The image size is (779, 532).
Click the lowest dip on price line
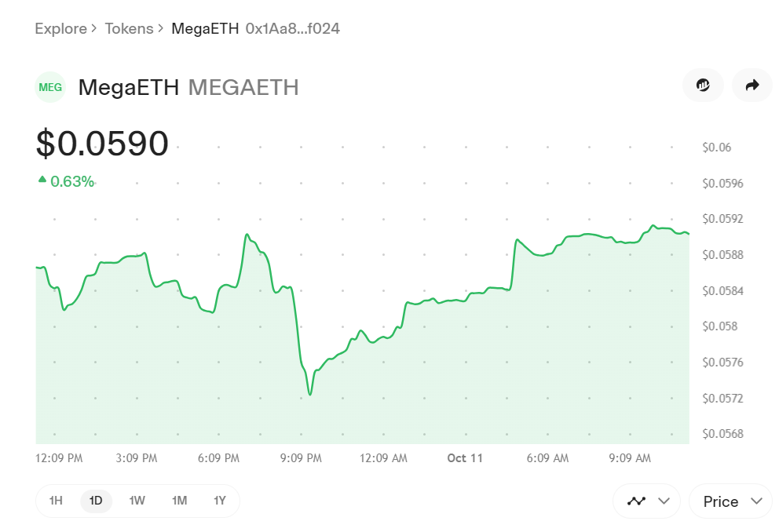pos(309,394)
